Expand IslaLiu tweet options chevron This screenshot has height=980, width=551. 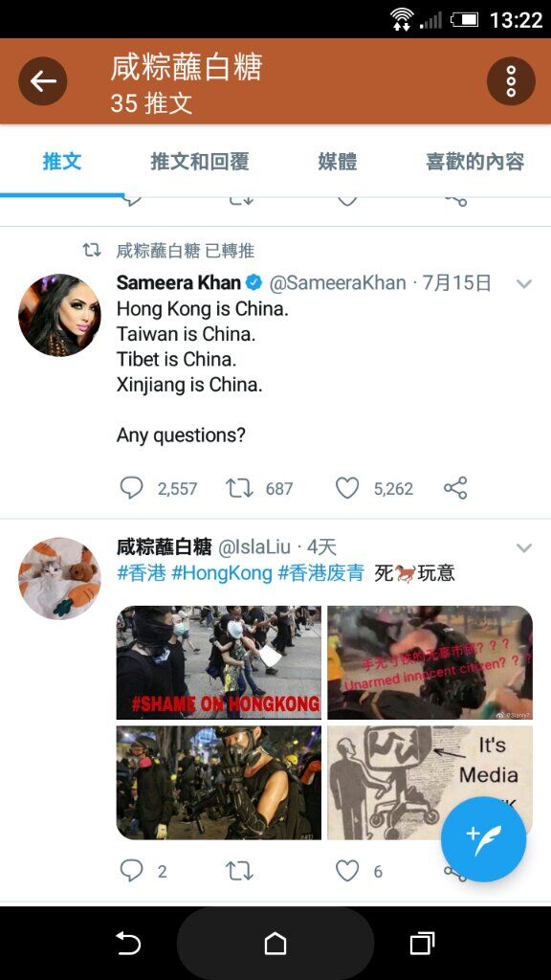pyautogui.click(x=524, y=548)
